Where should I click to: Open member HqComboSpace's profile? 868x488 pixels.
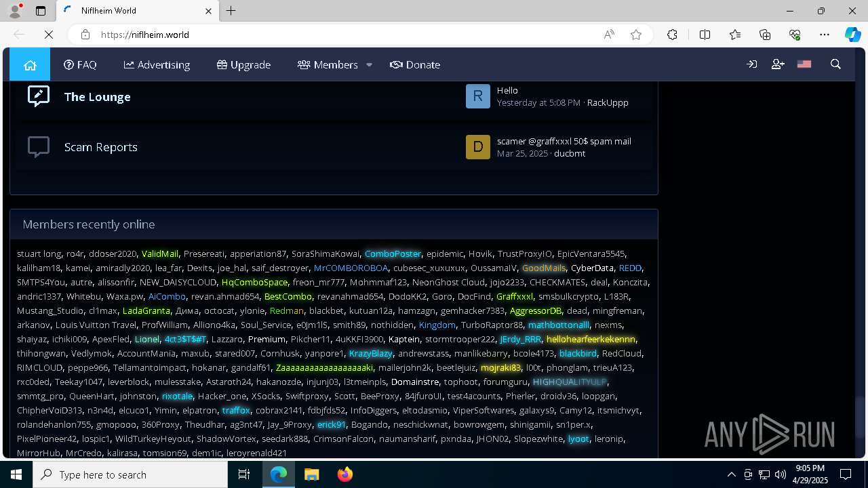(x=254, y=282)
